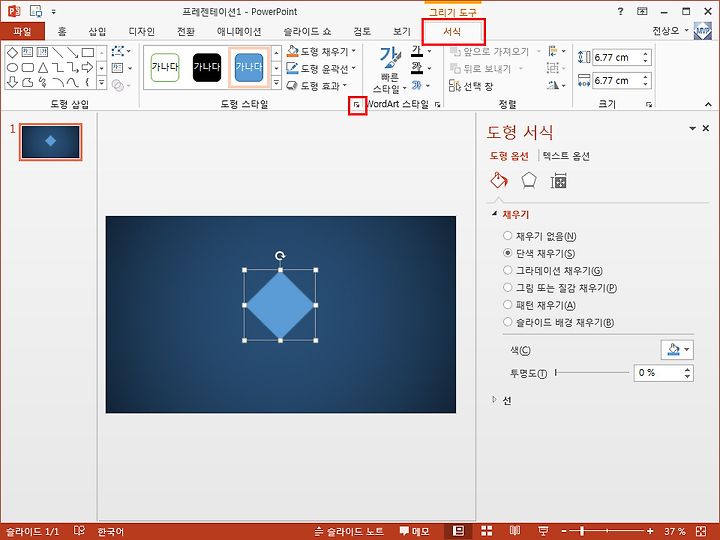Click the 메모 comments button
This screenshot has width=720, height=540.
click(414, 532)
